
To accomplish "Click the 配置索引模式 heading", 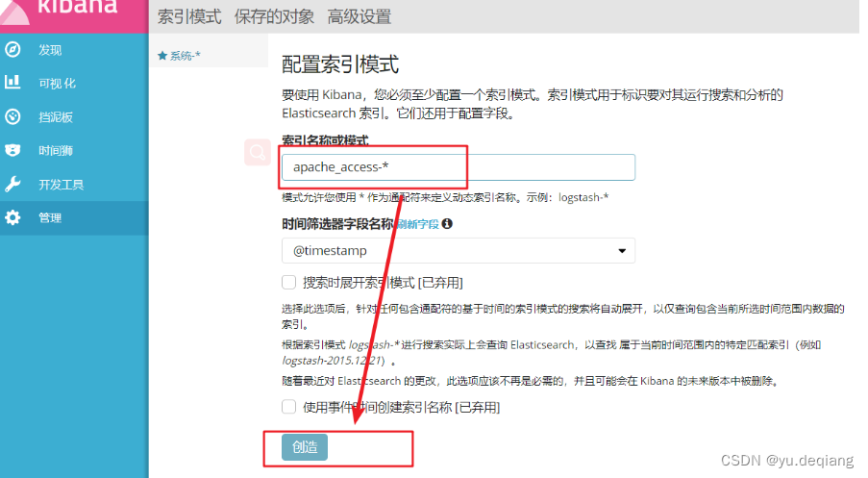I will [x=340, y=64].
